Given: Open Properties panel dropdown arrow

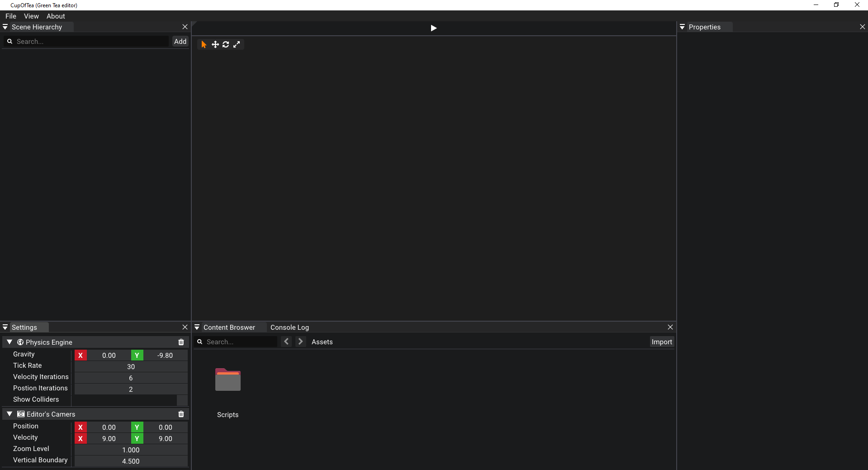Looking at the screenshot, I should pyautogui.click(x=683, y=27).
